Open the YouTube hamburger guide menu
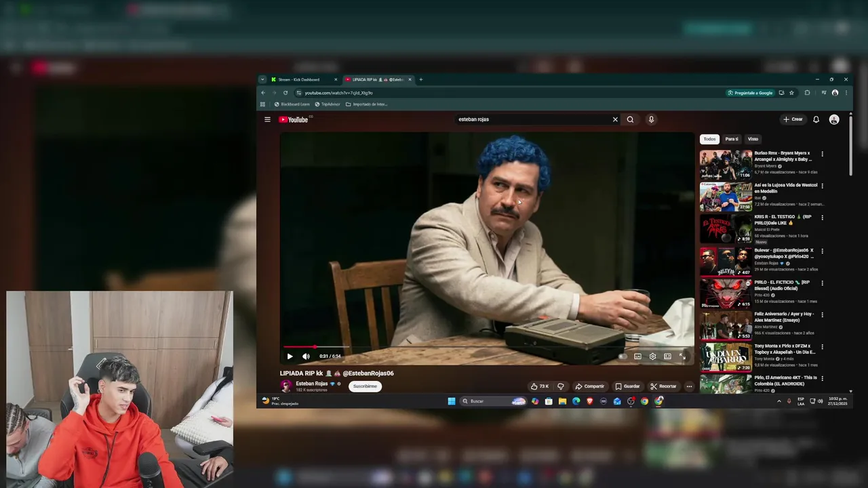868x488 pixels. [x=267, y=119]
